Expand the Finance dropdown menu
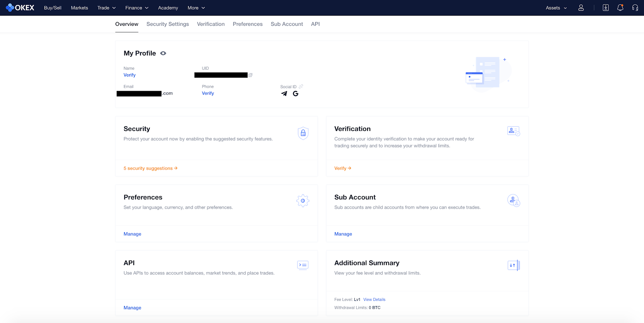The image size is (644, 323). [x=136, y=8]
